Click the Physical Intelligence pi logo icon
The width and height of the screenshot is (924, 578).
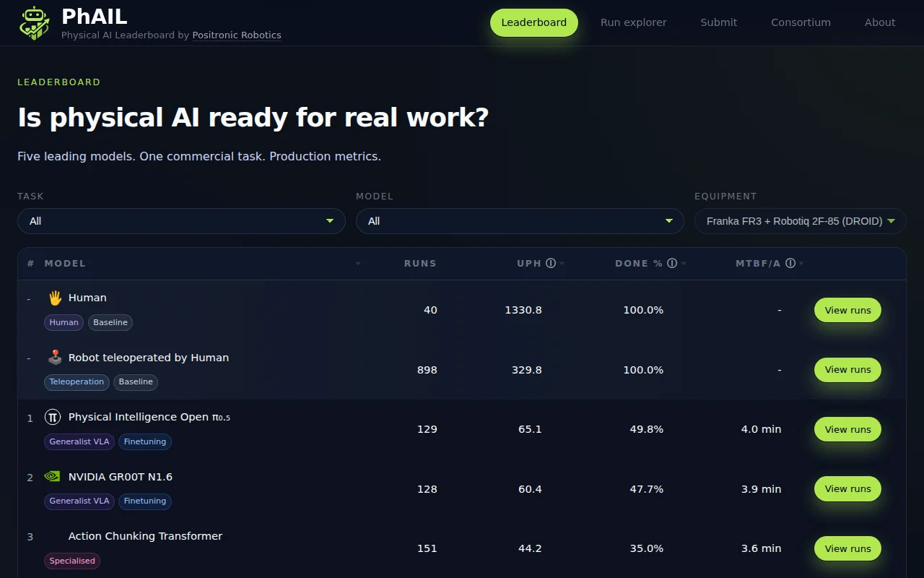click(53, 417)
